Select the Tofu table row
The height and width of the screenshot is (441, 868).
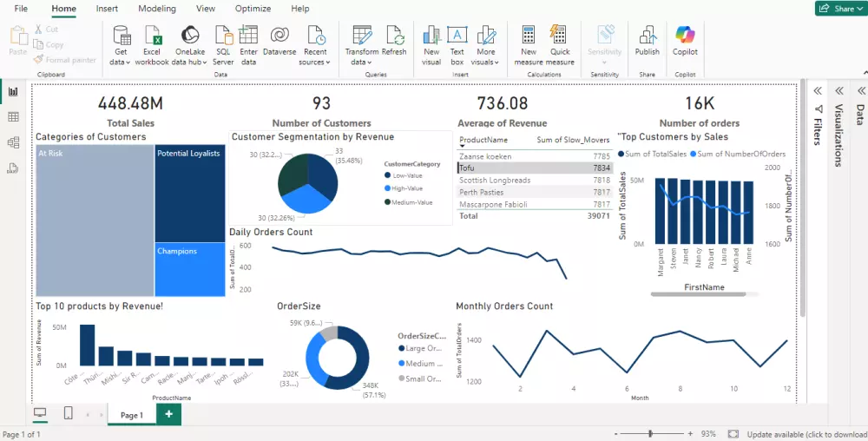tap(535, 168)
